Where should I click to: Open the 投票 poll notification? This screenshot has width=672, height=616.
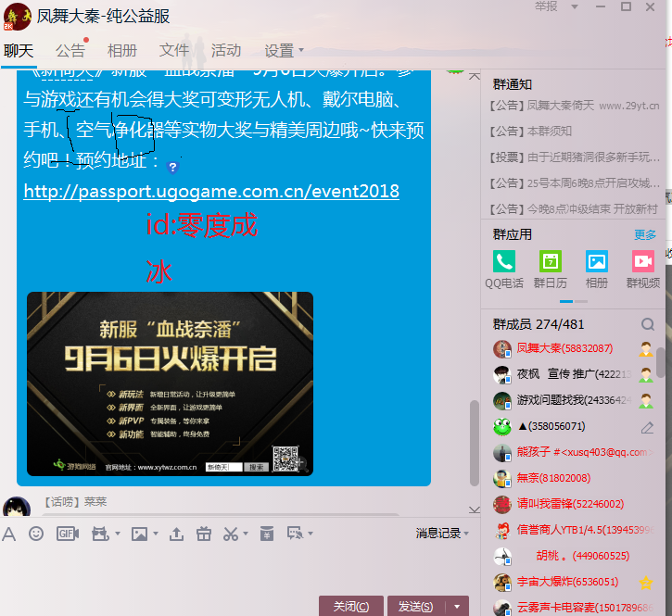click(x=575, y=157)
